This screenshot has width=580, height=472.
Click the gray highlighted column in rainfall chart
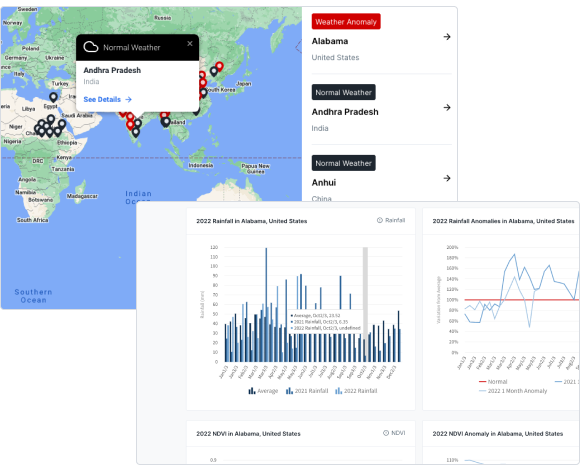coord(365,304)
